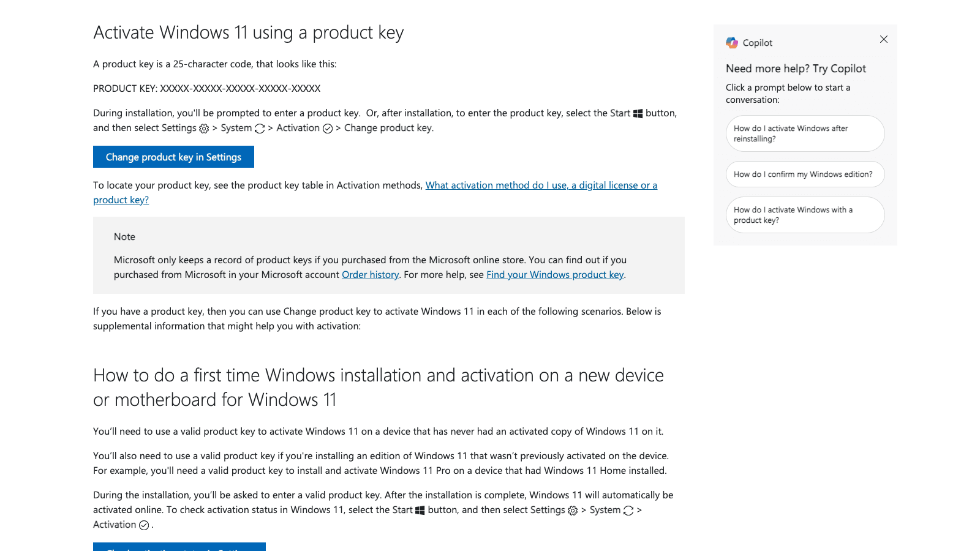Select prompt 'How do I activate Windows after reinstalling?'
Image resolution: width=980 pixels, height=551 pixels.
click(805, 133)
